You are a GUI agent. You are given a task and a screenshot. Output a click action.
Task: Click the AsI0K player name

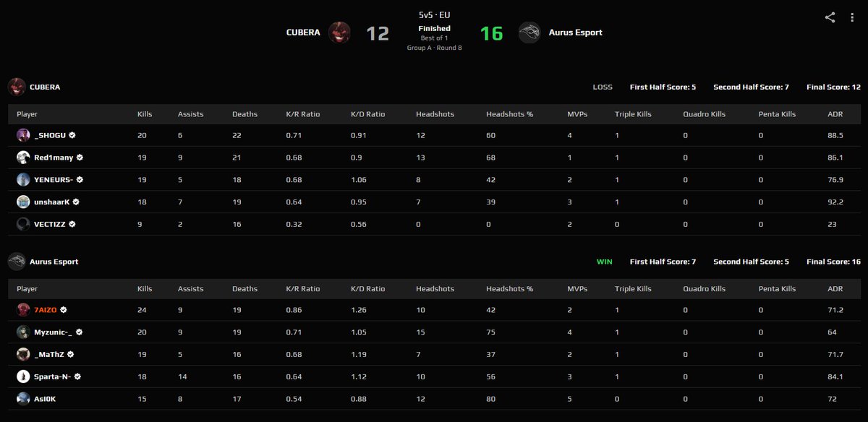[x=46, y=399]
